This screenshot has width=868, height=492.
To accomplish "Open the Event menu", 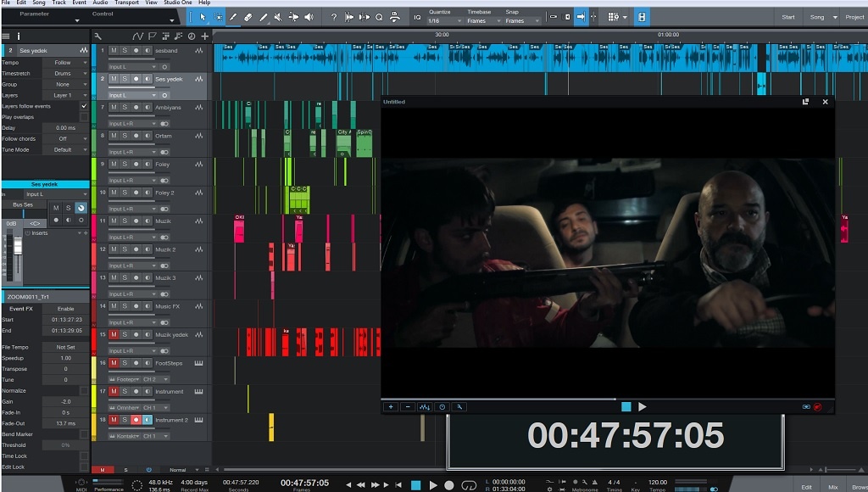I will pos(80,3).
